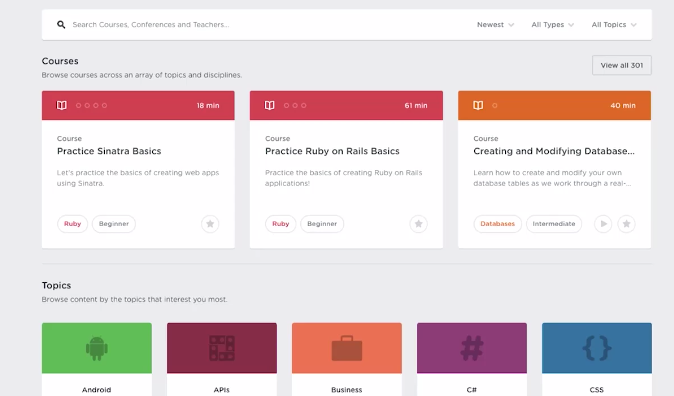Click the APIs topic label

tap(222, 390)
